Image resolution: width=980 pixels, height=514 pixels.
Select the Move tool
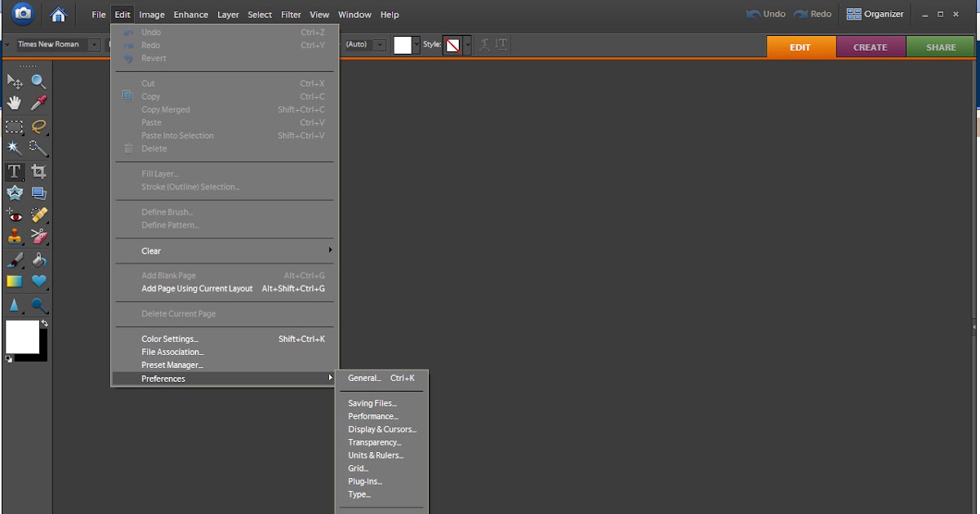click(x=15, y=81)
